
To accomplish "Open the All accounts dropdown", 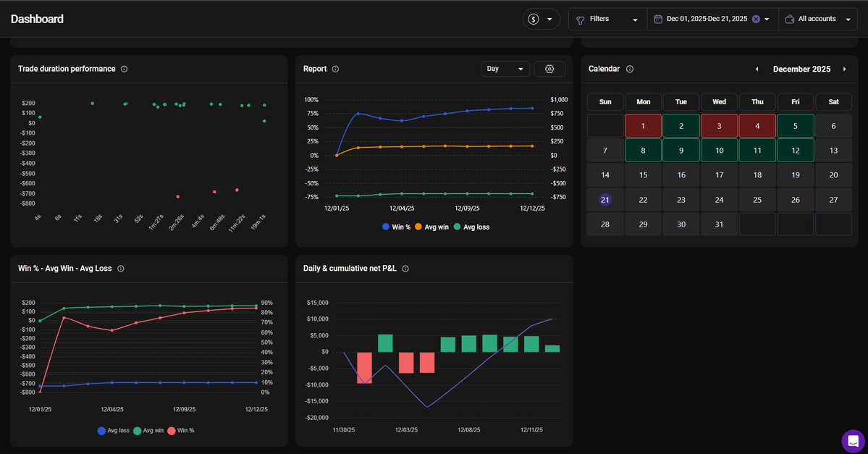I will coord(818,20).
